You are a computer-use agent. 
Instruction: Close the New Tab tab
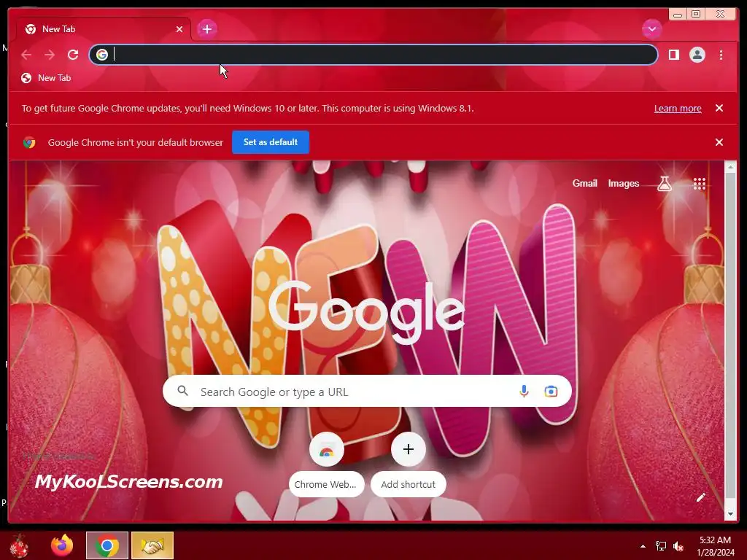pyautogui.click(x=179, y=29)
